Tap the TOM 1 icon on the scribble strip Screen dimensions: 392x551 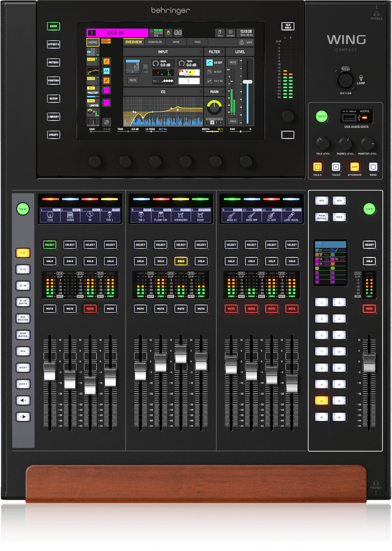pyautogui.click(x=109, y=215)
